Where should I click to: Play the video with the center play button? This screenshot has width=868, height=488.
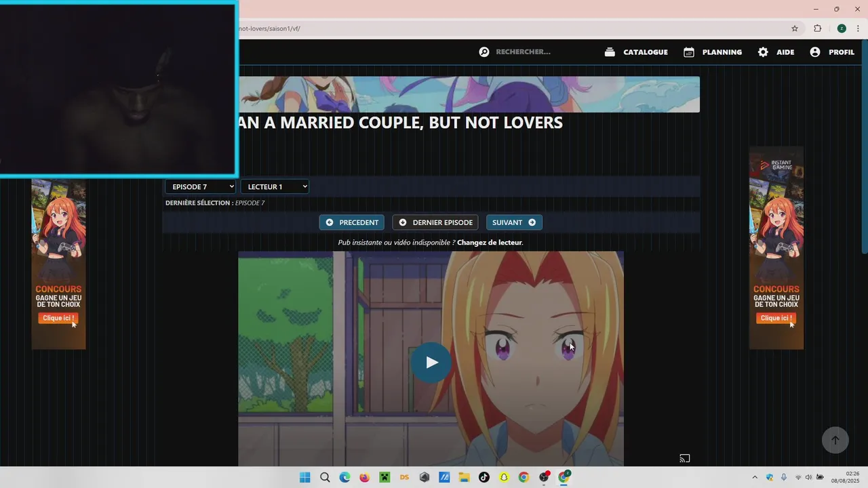(x=431, y=363)
